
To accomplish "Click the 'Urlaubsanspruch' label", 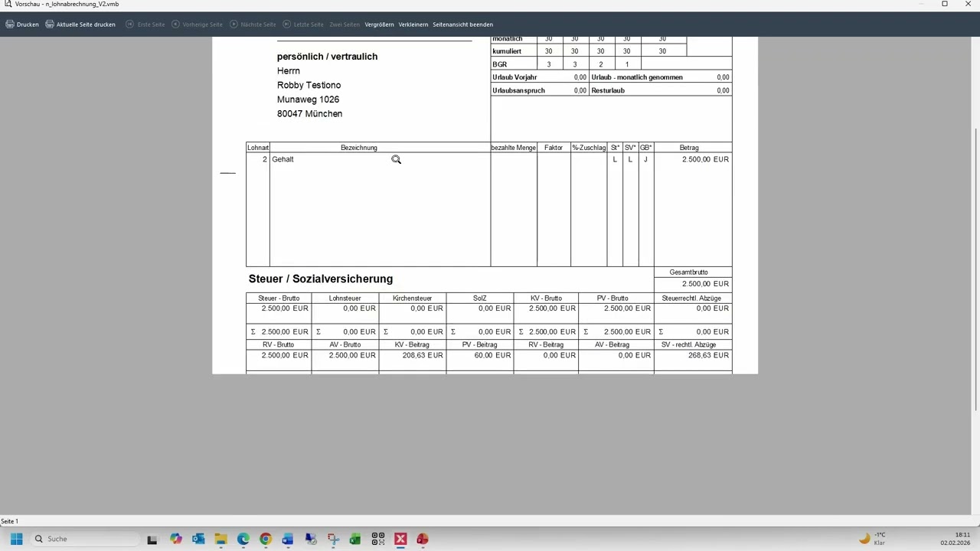I will [x=518, y=90].
